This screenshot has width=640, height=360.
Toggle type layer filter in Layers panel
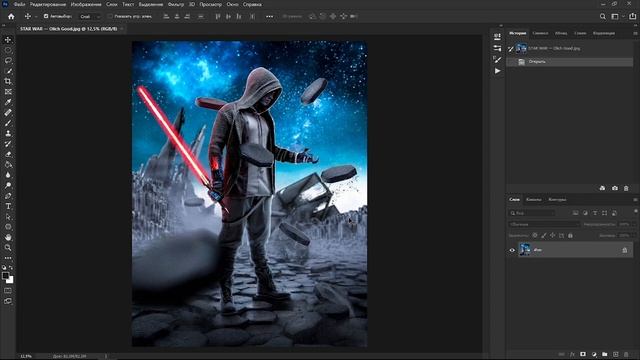[x=595, y=213]
